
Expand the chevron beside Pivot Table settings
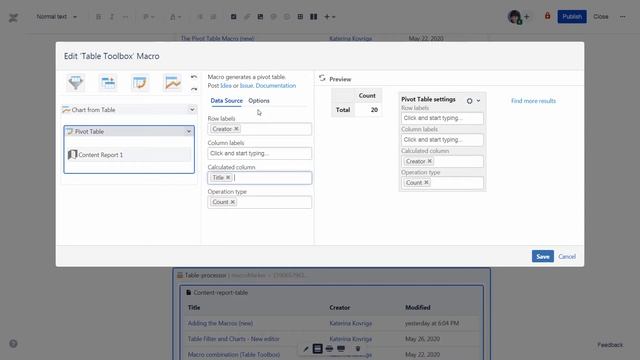[478, 101]
